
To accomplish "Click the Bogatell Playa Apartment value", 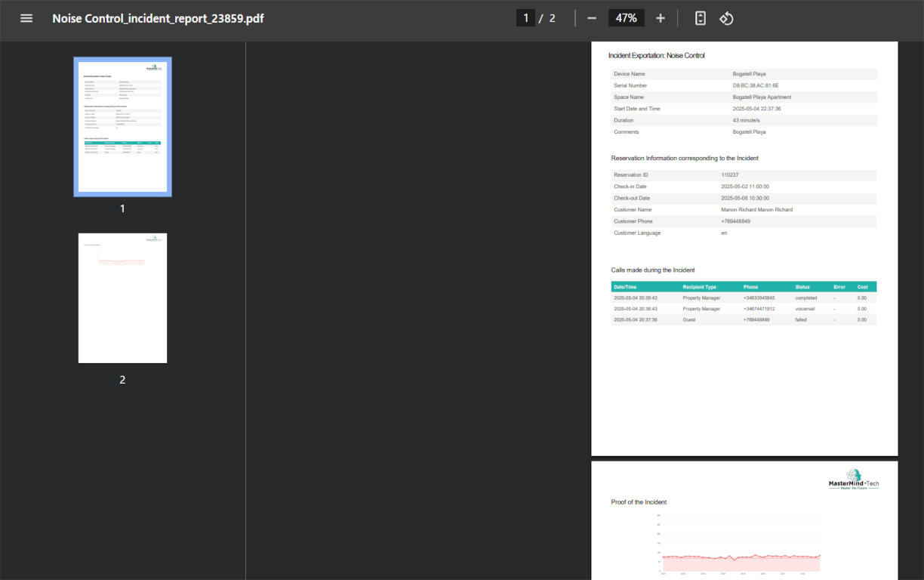I will 762,97.
